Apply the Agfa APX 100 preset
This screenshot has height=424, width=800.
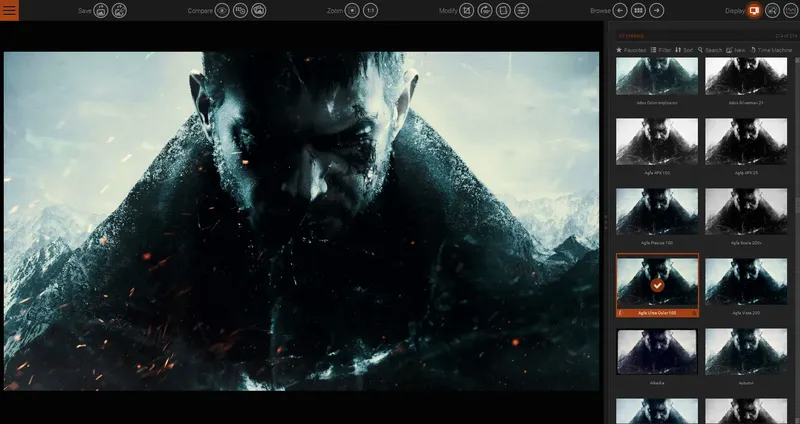tap(657, 141)
